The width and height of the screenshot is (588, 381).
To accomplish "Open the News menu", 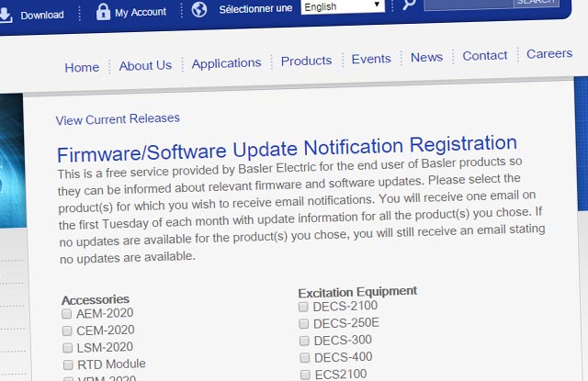I will [426, 57].
